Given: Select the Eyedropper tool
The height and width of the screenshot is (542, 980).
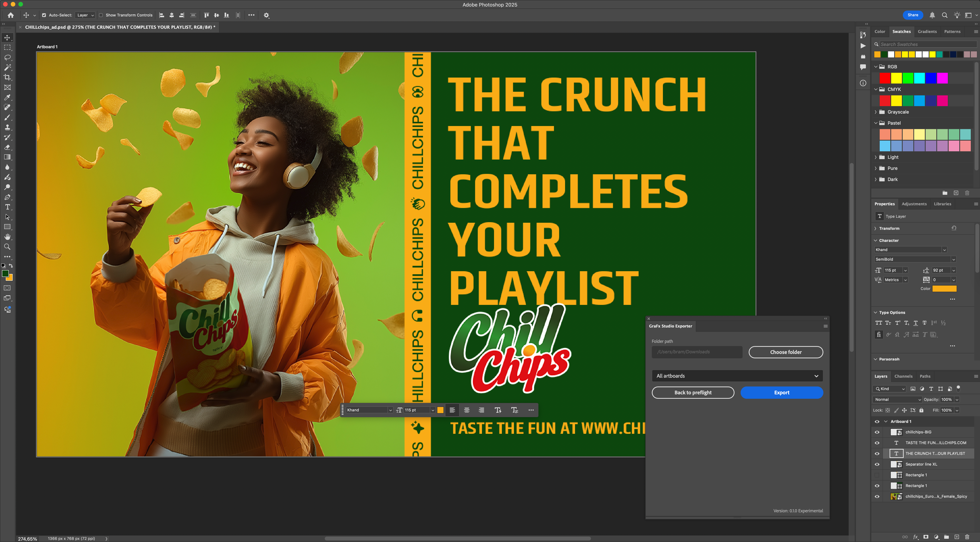Looking at the screenshot, I should click(7, 97).
